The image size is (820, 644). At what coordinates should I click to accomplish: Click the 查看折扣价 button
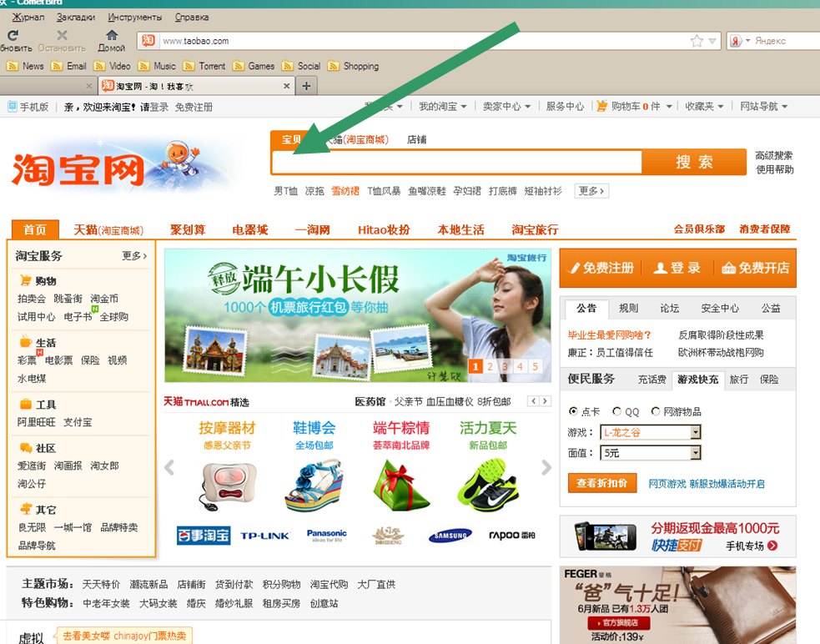click(x=602, y=483)
